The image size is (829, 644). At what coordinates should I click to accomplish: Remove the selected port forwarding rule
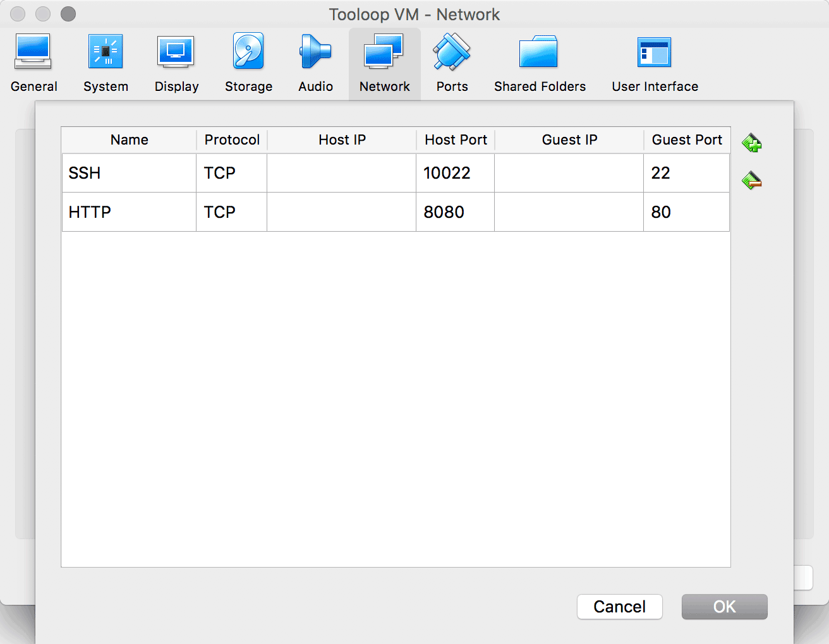tap(751, 181)
